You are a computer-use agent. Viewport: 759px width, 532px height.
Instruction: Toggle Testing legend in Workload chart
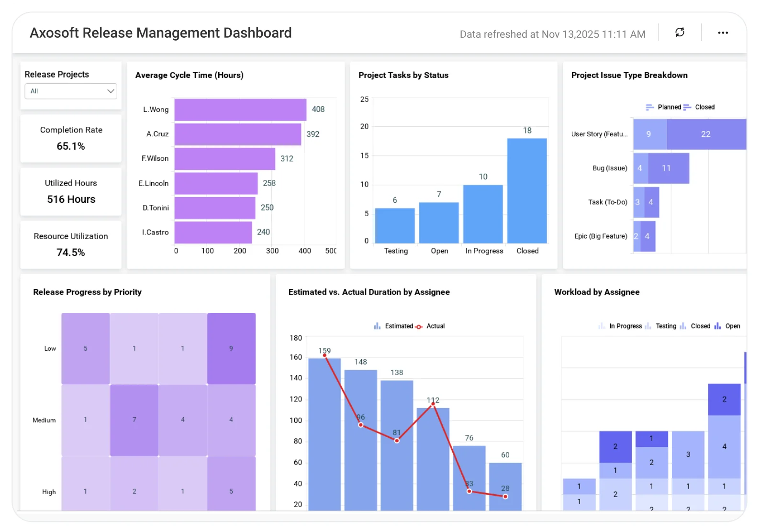[660, 326]
